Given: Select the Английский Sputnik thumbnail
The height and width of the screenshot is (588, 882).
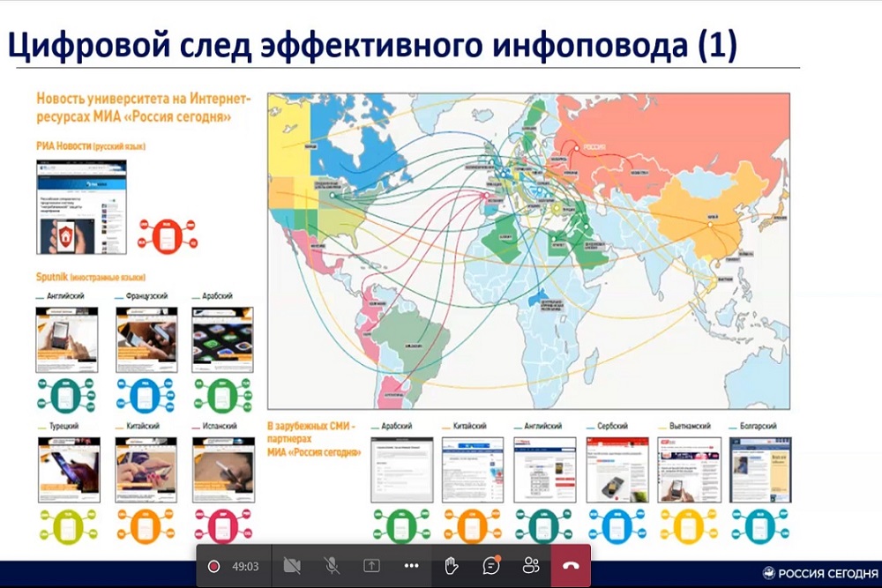Looking at the screenshot, I should coord(67,339).
